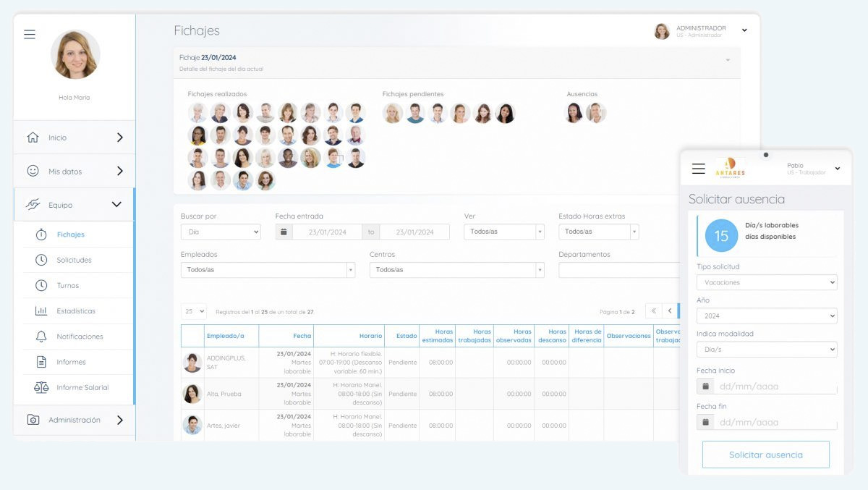
Task: Open the Año 2024 dropdown
Action: [x=767, y=316]
